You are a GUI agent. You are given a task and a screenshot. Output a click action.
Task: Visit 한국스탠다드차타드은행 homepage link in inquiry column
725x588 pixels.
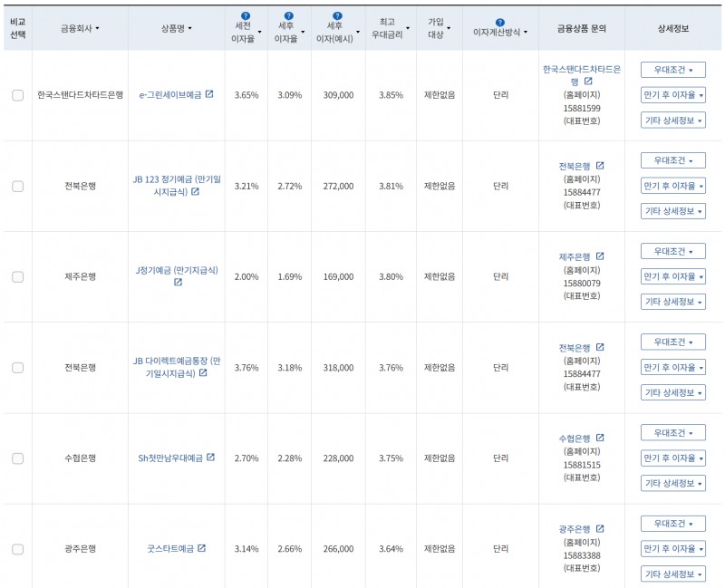tap(581, 75)
